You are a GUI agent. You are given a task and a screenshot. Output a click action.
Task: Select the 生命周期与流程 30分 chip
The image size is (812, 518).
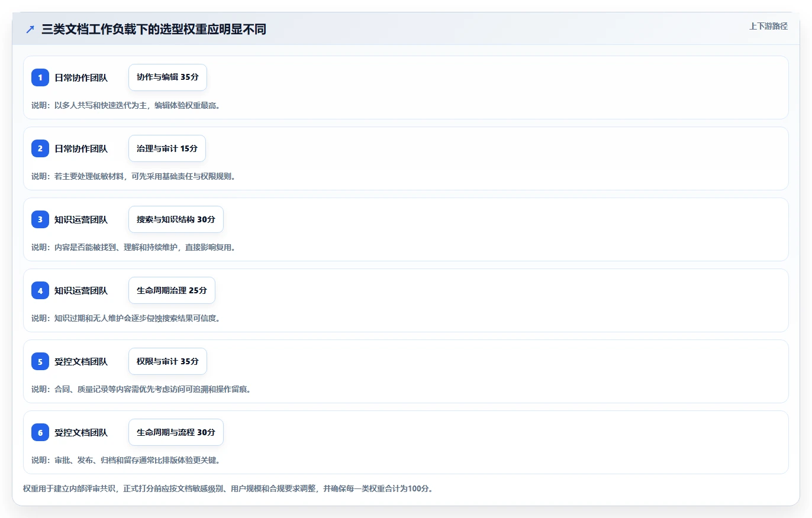coord(176,432)
